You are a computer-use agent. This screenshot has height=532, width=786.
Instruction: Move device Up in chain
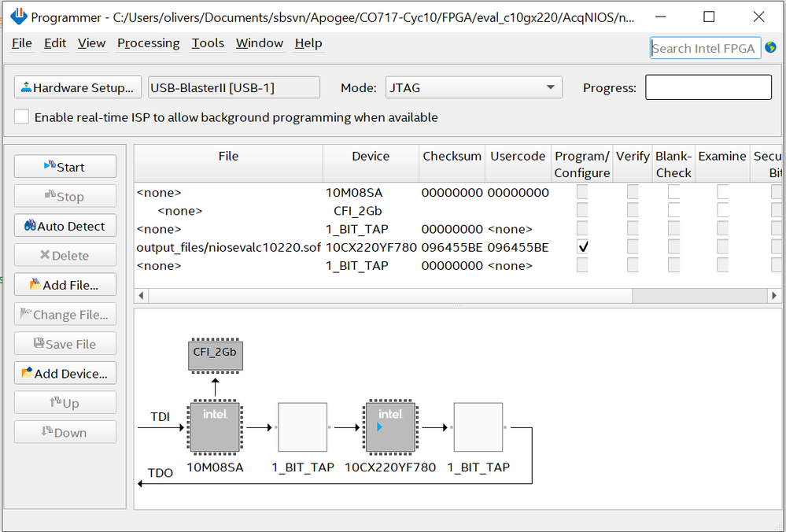click(65, 403)
